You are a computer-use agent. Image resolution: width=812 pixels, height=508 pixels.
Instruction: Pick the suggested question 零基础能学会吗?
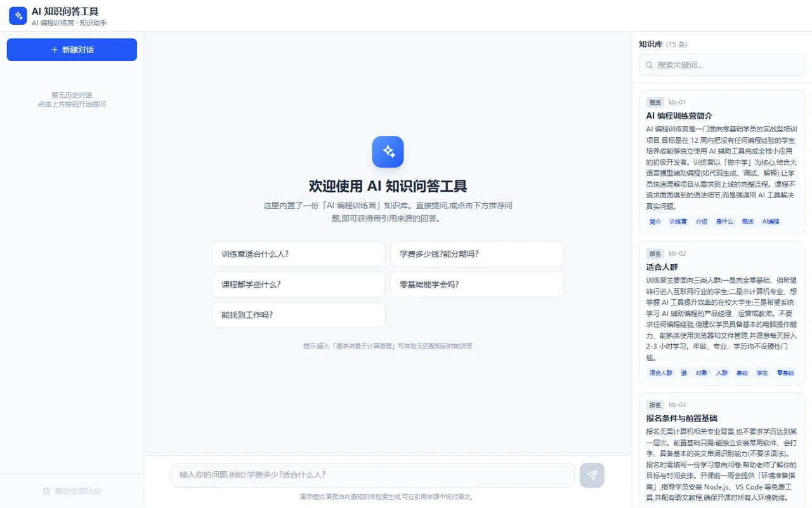[477, 284]
